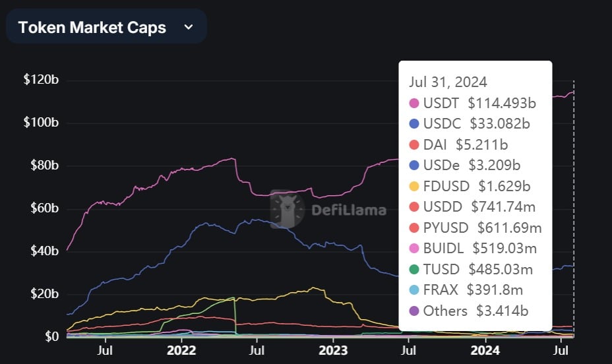Click the 2022 x-axis label
Screen dimensions: 612x364
(x=181, y=350)
